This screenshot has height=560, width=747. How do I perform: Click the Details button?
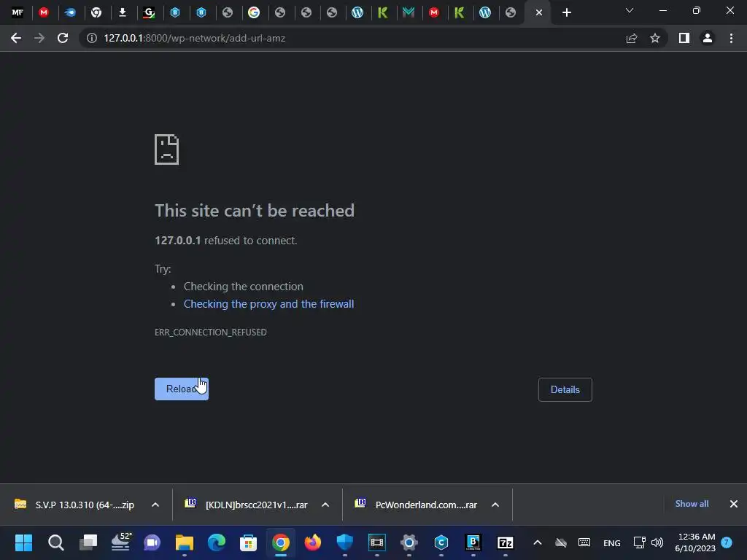point(565,389)
